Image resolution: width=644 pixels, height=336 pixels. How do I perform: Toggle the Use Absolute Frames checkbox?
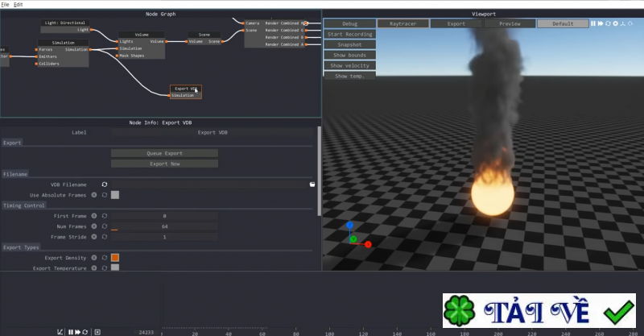click(115, 195)
